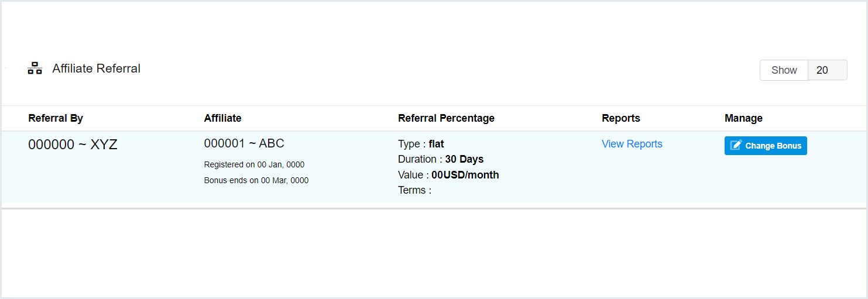Click the Reports column header
Image resolution: width=868 pixels, height=299 pixels.
(620, 118)
